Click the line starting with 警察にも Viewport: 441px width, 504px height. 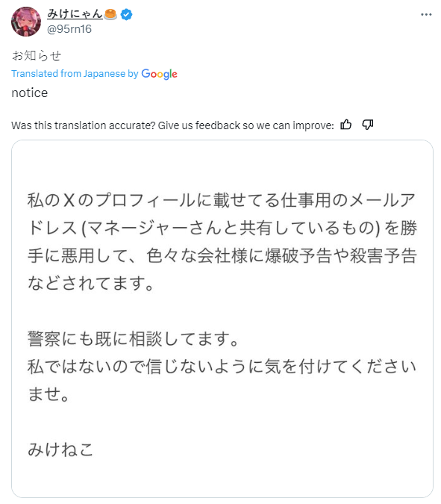point(133,339)
